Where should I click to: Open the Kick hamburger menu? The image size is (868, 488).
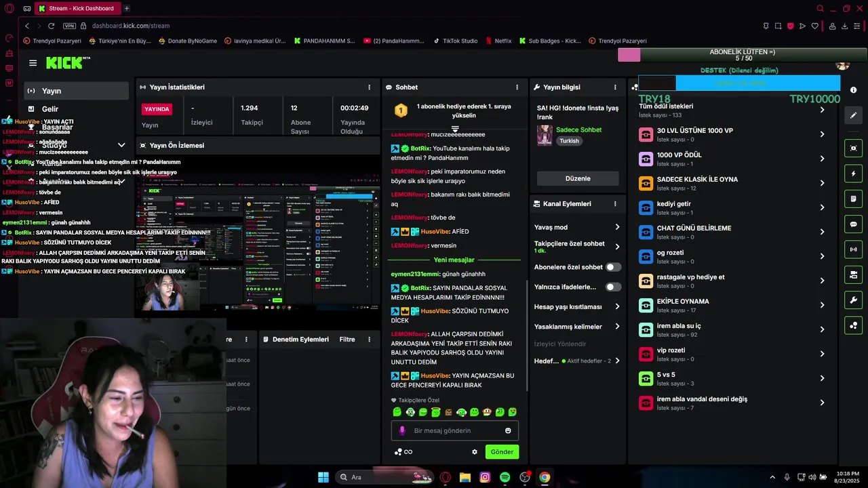click(33, 63)
